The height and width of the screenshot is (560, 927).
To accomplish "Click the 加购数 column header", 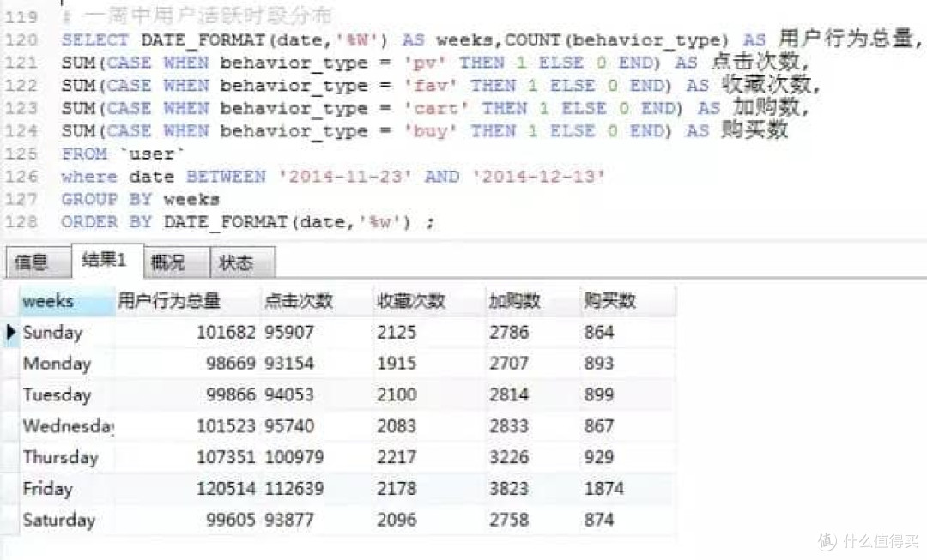I will tap(532, 301).
